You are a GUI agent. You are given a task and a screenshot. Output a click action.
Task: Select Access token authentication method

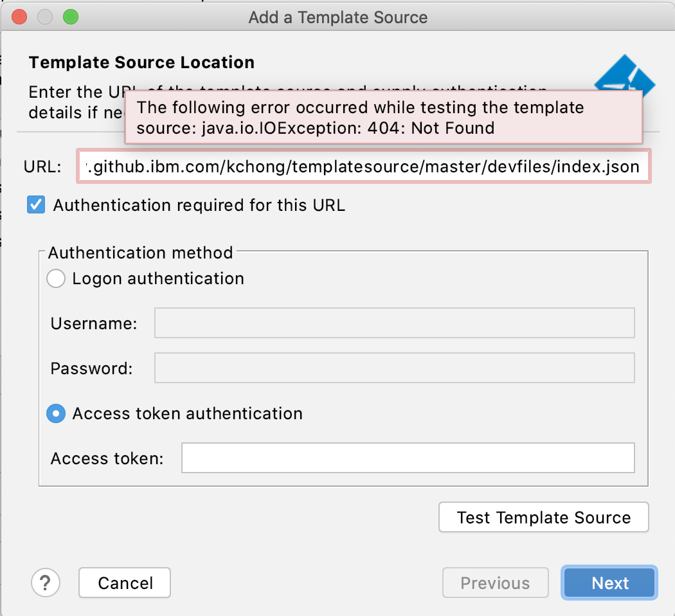(x=56, y=413)
